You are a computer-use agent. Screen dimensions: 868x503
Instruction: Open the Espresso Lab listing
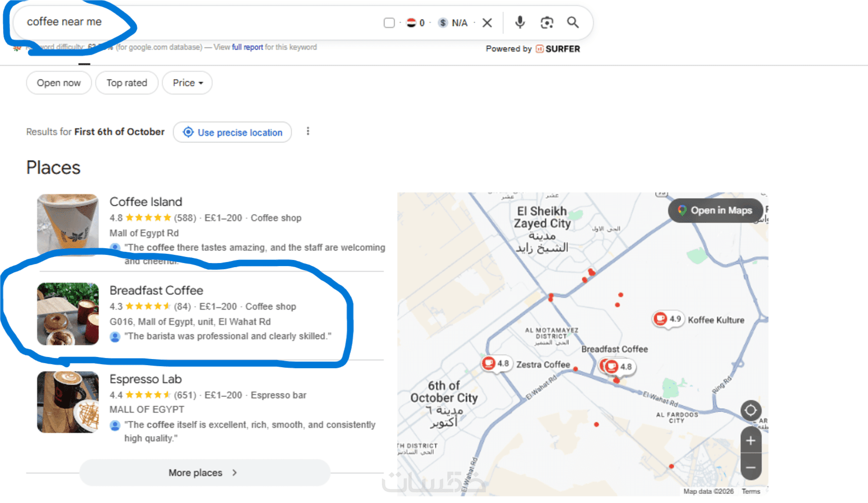pos(146,379)
